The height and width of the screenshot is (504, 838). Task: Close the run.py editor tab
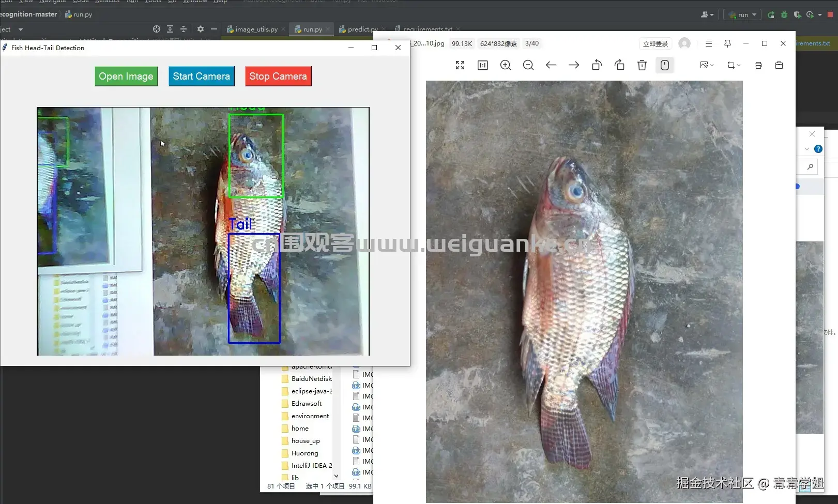(328, 29)
